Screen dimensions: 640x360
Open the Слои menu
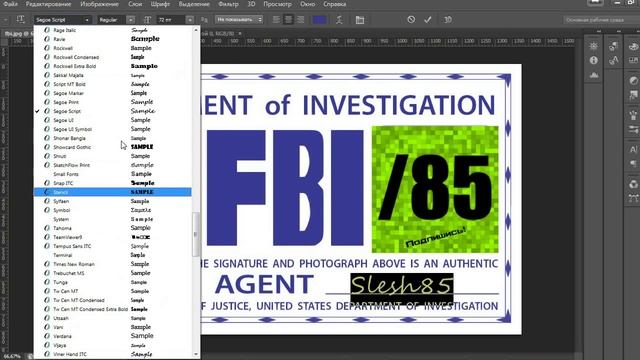[135, 4]
